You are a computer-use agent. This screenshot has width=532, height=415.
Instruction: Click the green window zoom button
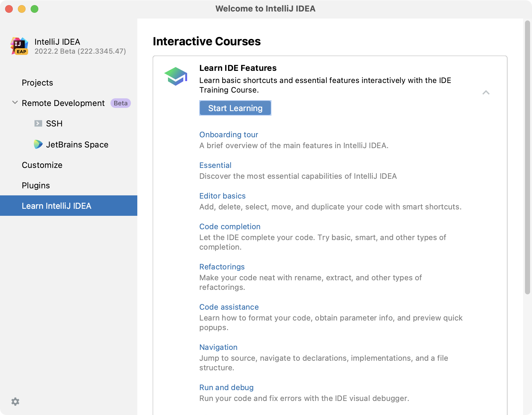pyautogui.click(x=34, y=9)
